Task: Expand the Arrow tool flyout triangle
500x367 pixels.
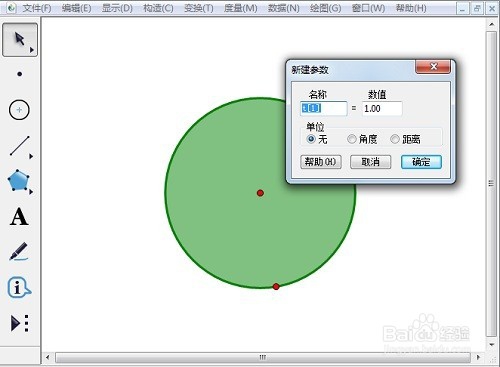Action: click(32, 50)
